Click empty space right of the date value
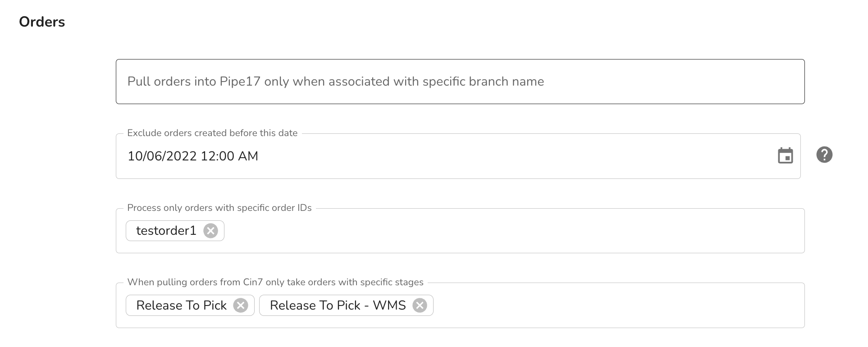The width and height of the screenshot is (868, 347). tap(514, 156)
